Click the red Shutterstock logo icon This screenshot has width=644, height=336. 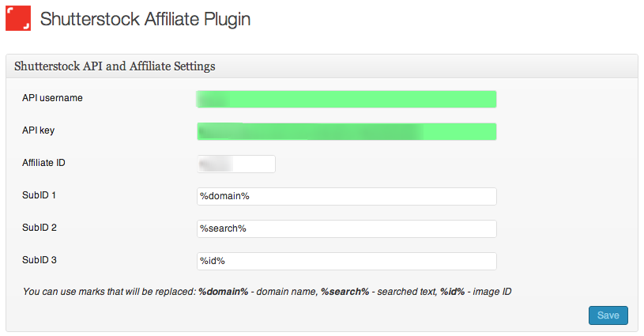[x=18, y=18]
